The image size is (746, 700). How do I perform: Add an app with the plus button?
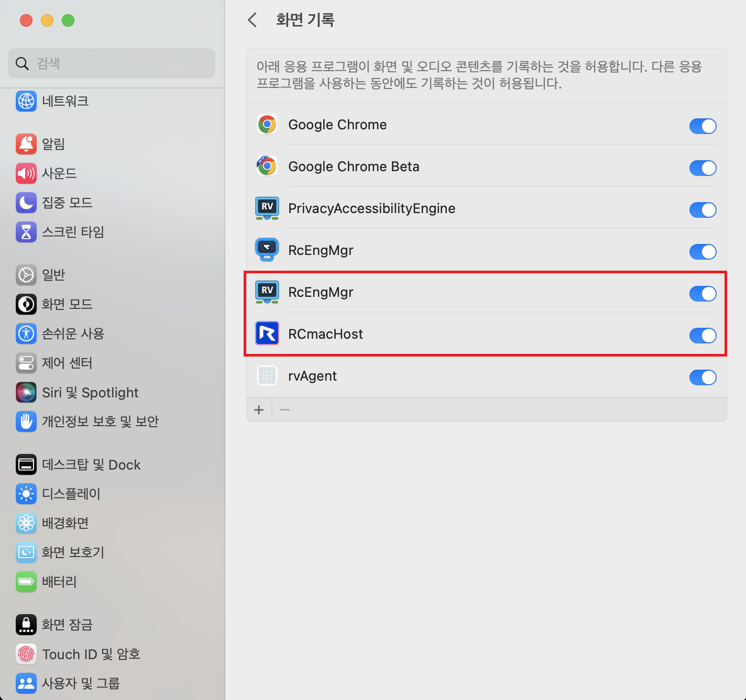click(x=259, y=410)
